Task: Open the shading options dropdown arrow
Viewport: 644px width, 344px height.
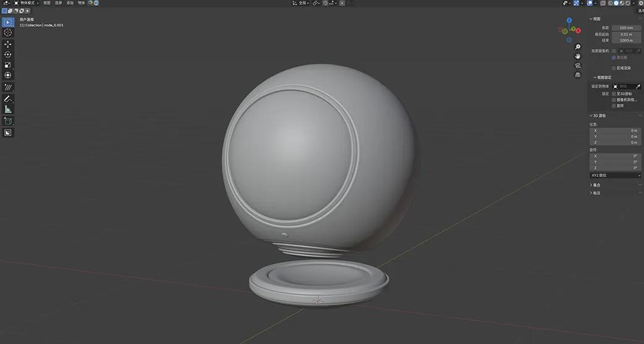Action: pyautogui.click(x=633, y=3)
